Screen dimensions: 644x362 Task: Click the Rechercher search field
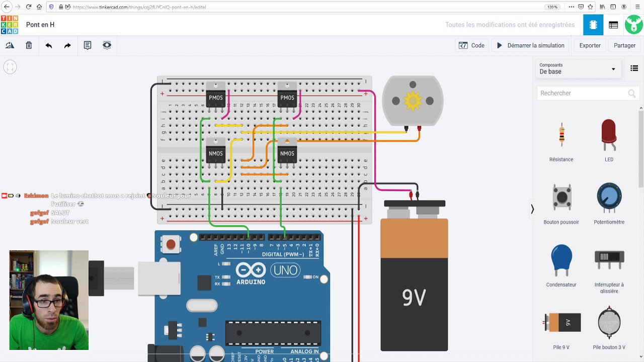tap(588, 93)
